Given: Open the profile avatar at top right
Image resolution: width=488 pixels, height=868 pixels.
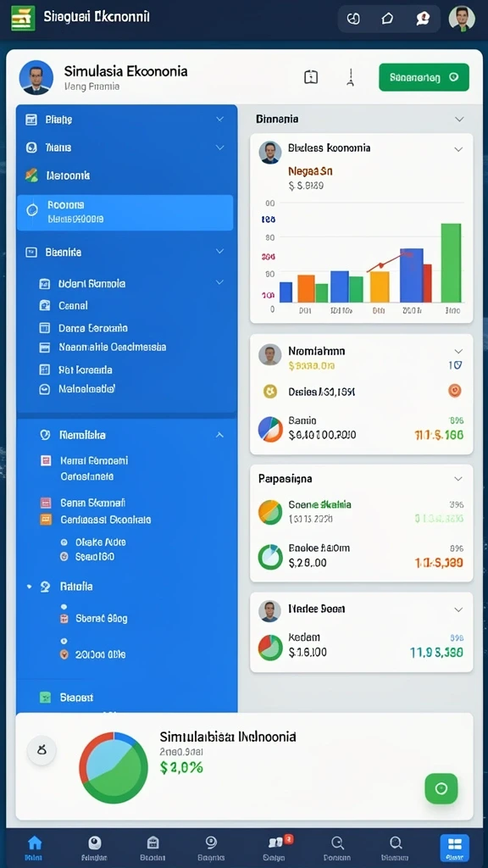Looking at the screenshot, I should click(x=462, y=19).
